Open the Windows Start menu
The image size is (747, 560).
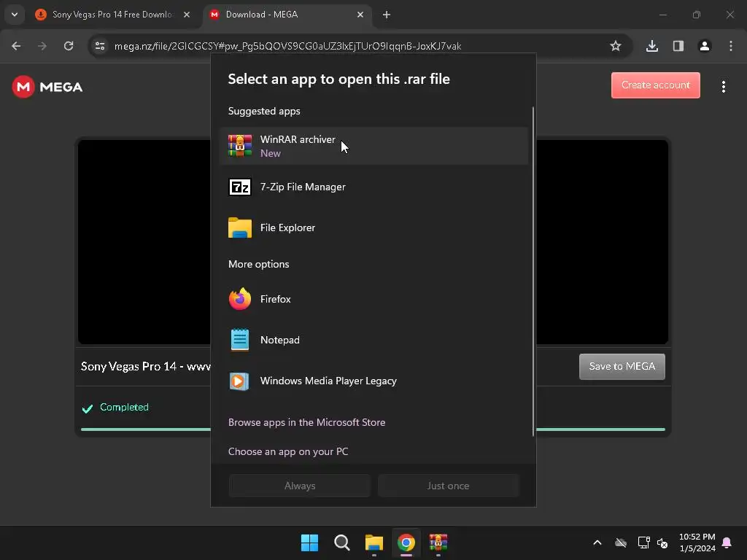309,542
